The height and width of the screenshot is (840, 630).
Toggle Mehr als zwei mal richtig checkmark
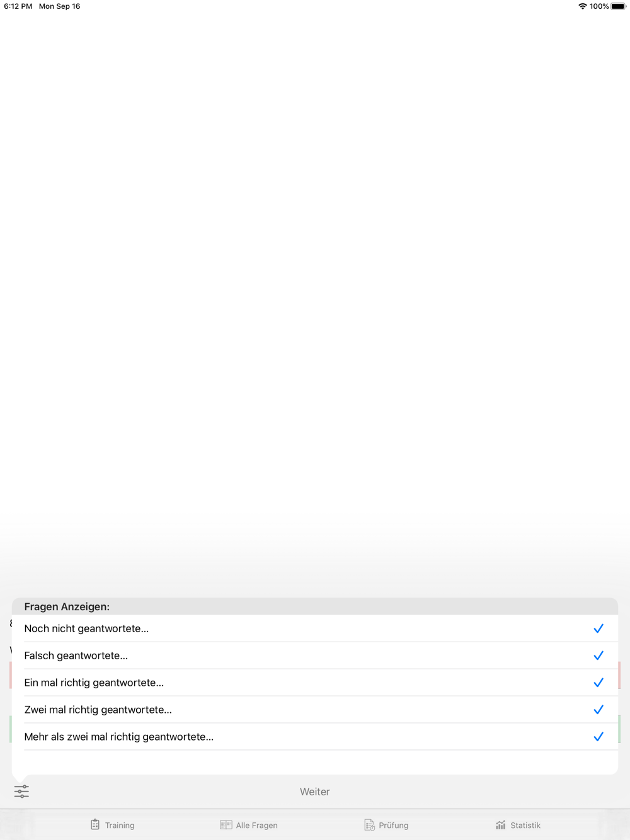tap(598, 737)
